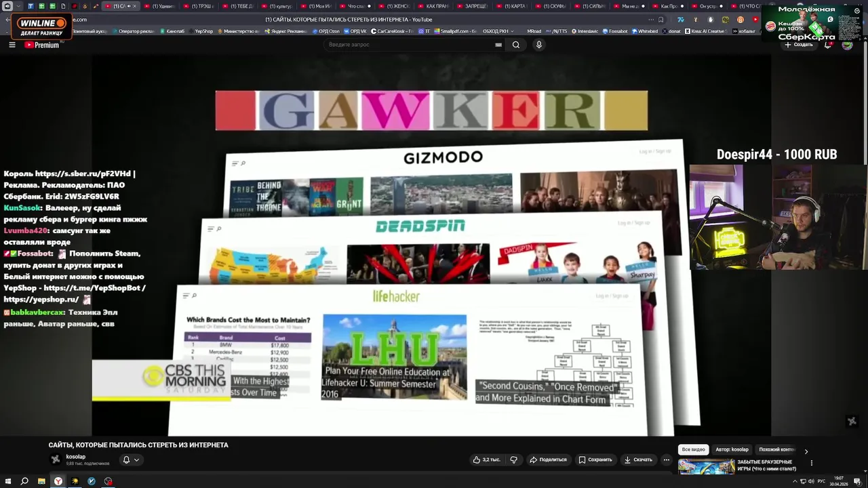This screenshot has height=488, width=868.
Task: Open the kosolap channel name link
Action: pos(76,457)
